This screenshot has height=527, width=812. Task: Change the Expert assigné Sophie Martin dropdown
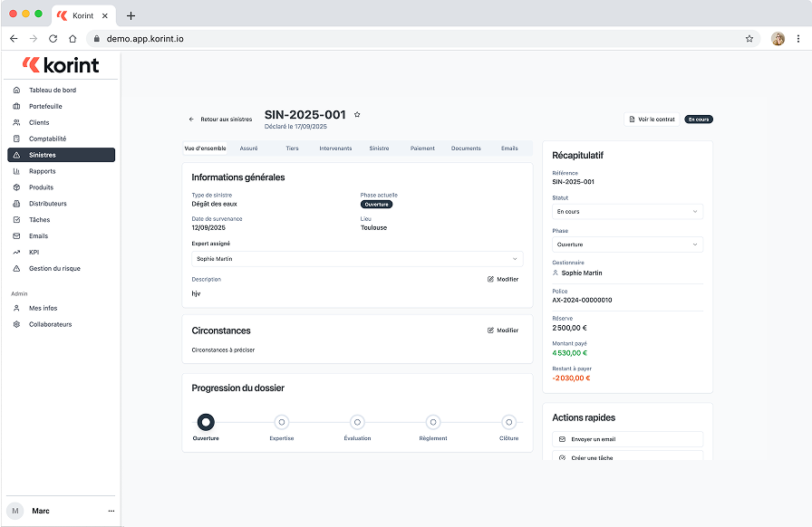(x=357, y=258)
